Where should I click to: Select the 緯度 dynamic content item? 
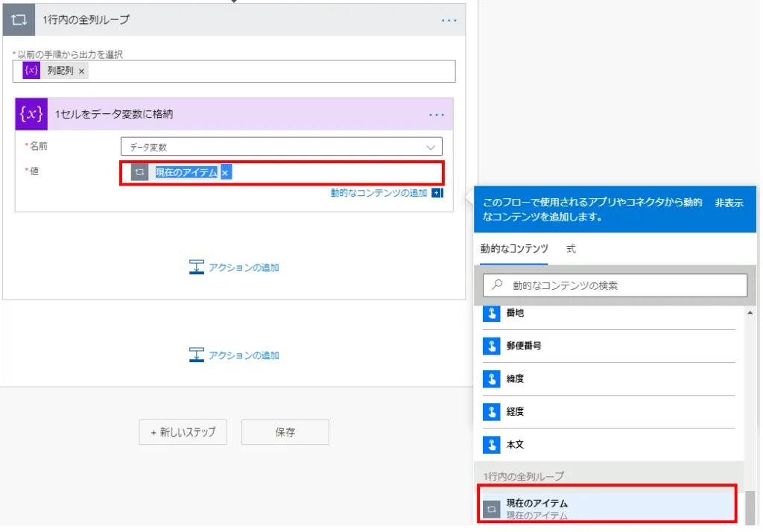(x=515, y=379)
